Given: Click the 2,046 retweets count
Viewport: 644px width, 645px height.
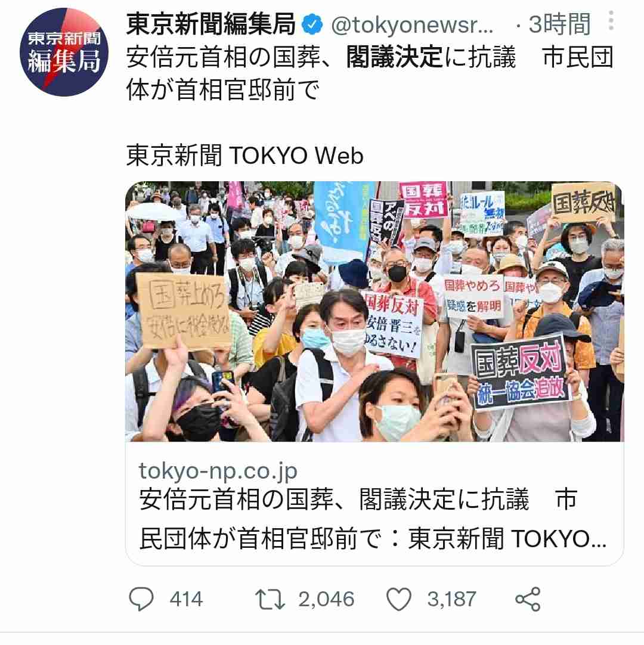Looking at the screenshot, I should (x=326, y=599).
